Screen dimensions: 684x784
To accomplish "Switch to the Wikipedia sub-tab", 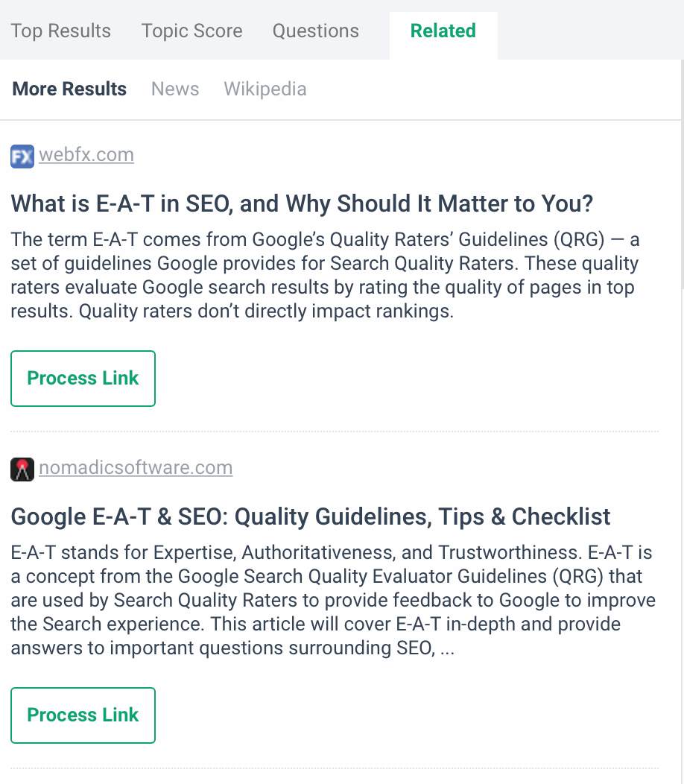I will tap(265, 89).
